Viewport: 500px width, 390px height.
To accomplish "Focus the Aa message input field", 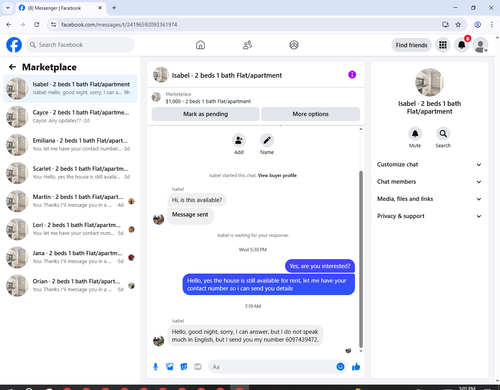I will (x=272, y=367).
